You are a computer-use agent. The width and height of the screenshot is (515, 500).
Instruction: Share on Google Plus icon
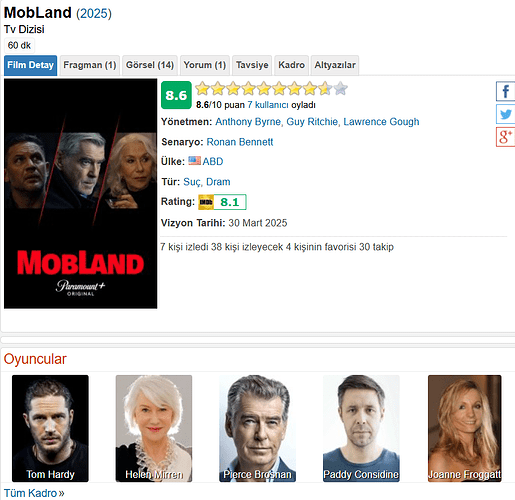[505, 137]
